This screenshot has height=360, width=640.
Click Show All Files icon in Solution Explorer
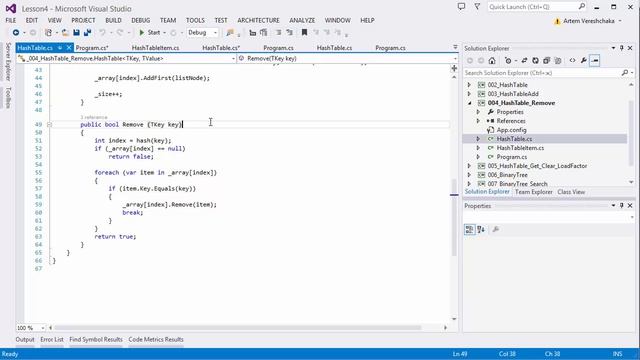pyautogui.click(x=558, y=61)
